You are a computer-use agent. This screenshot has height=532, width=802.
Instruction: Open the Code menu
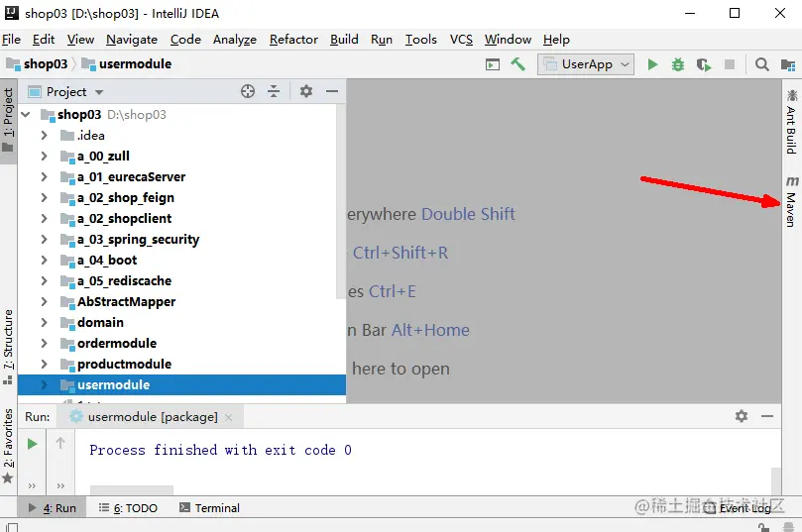point(185,40)
